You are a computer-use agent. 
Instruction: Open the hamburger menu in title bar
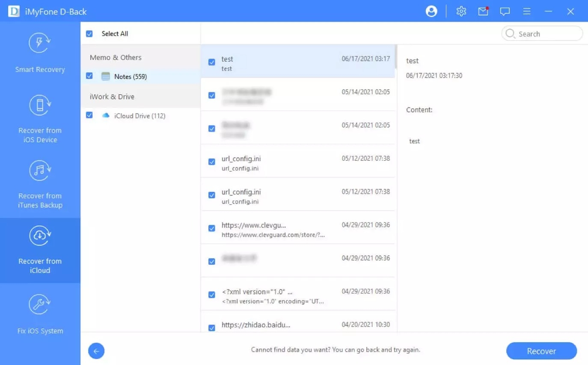click(527, 12)
